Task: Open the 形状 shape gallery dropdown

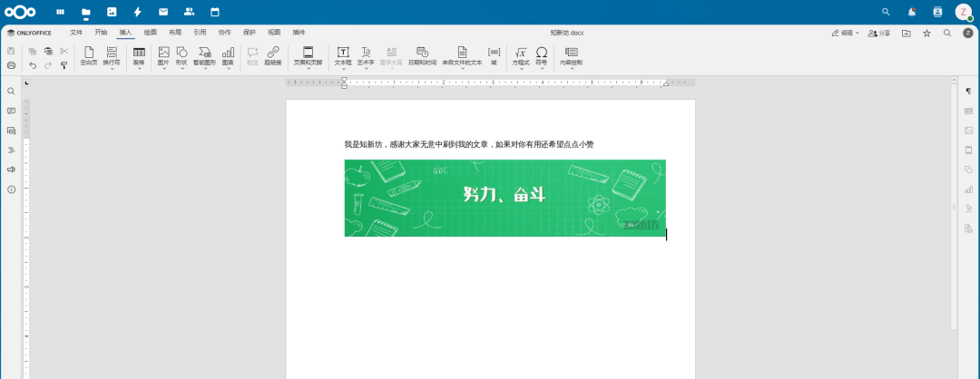Action: click(x=181, y=69)
